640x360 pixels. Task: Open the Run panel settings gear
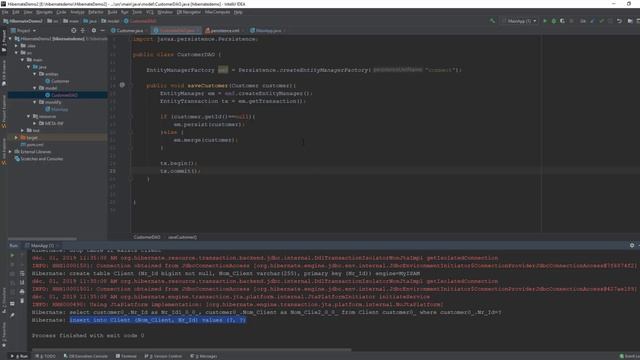632,245
